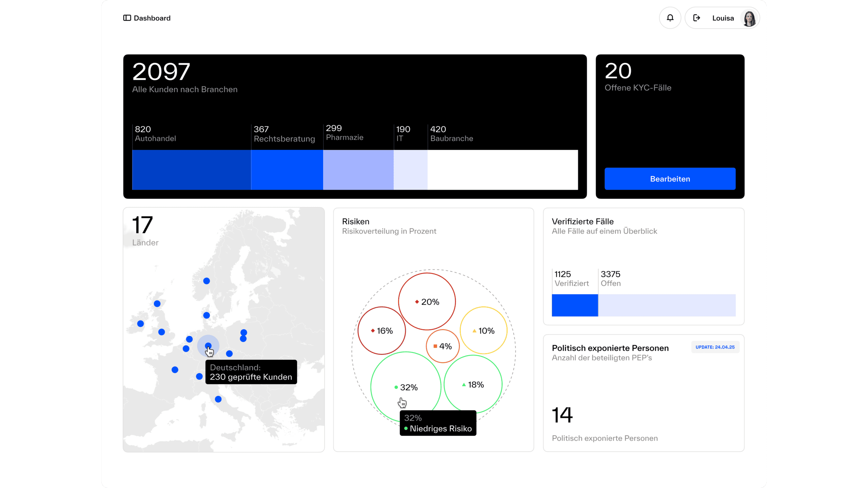The width and height of the screenshot is (868, 488).
Task: Click the 18% green risk bubble
Action: tap(473, 384)
